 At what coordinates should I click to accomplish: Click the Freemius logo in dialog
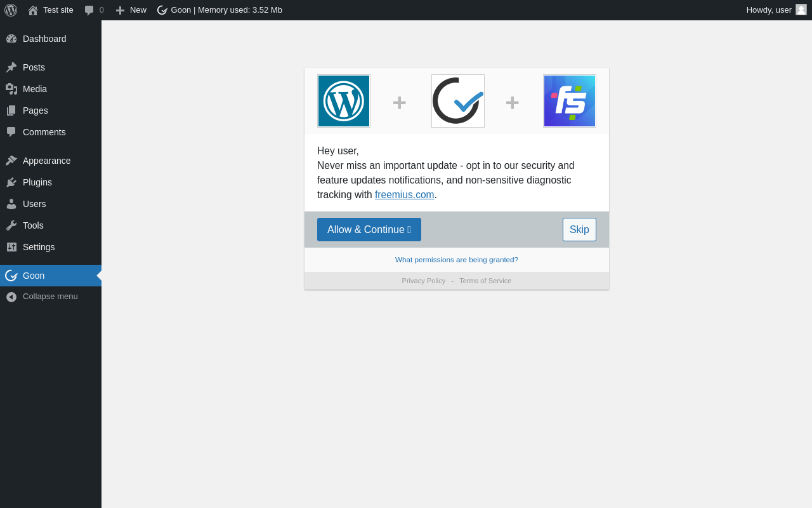point(570,101)
